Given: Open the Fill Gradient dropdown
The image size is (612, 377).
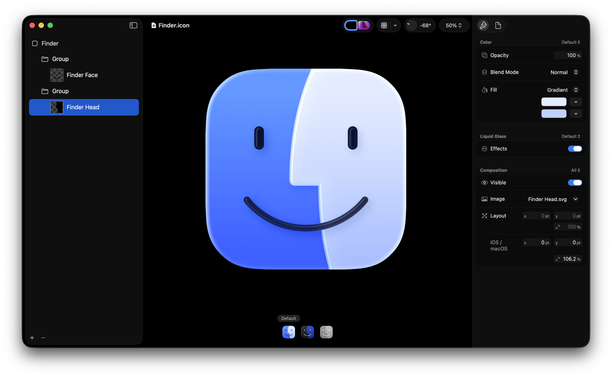Looking at the screenshot, I should [x=562, y=90].
